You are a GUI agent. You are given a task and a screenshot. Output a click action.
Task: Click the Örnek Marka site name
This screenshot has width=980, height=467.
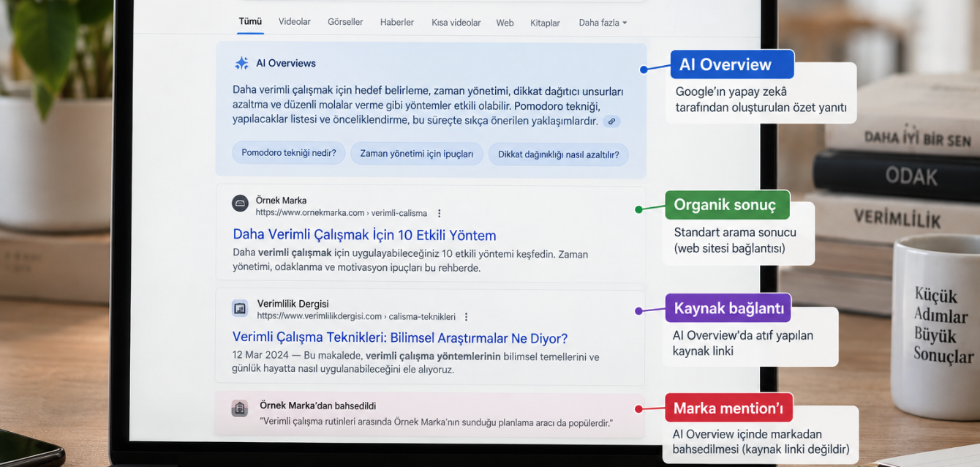click(281, 201)
